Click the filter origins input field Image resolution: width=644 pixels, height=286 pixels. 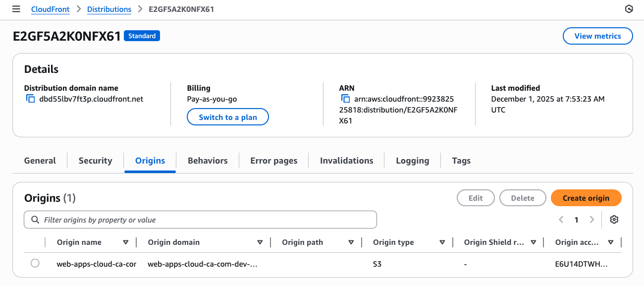click(198, 219)
